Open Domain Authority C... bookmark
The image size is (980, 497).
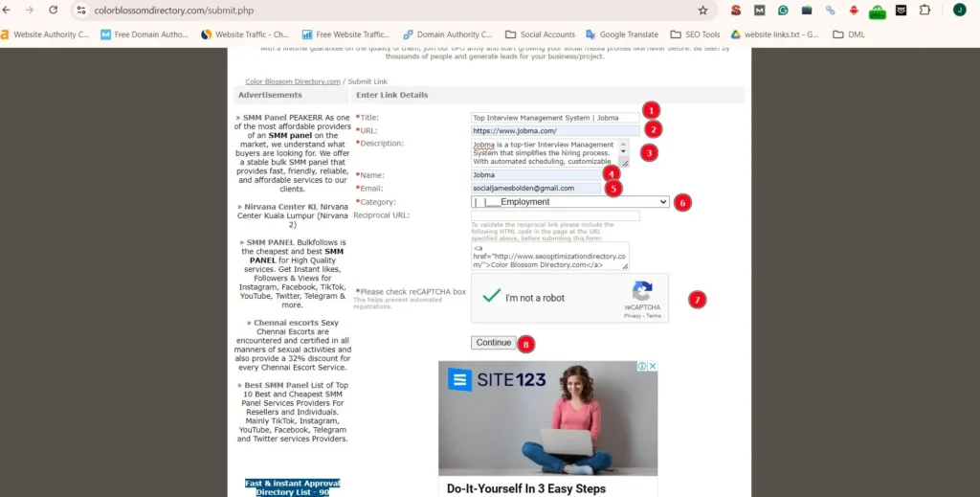click(x=448, y=34)
